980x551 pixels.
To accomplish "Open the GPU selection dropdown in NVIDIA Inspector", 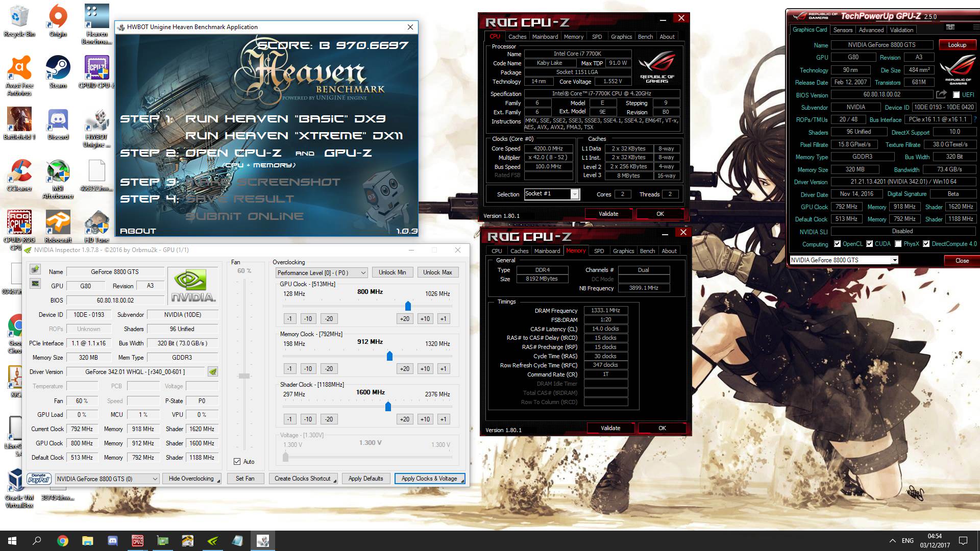I will 107,479.
